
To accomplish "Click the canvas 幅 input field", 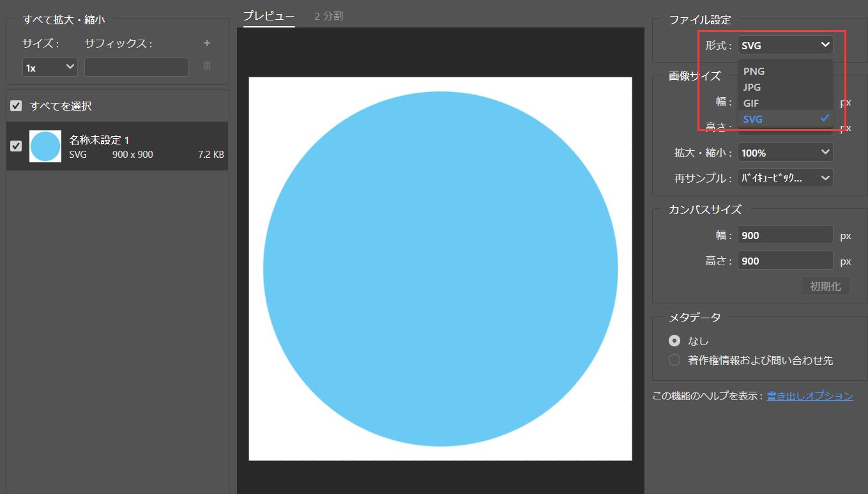I will (x=785, y=236).
